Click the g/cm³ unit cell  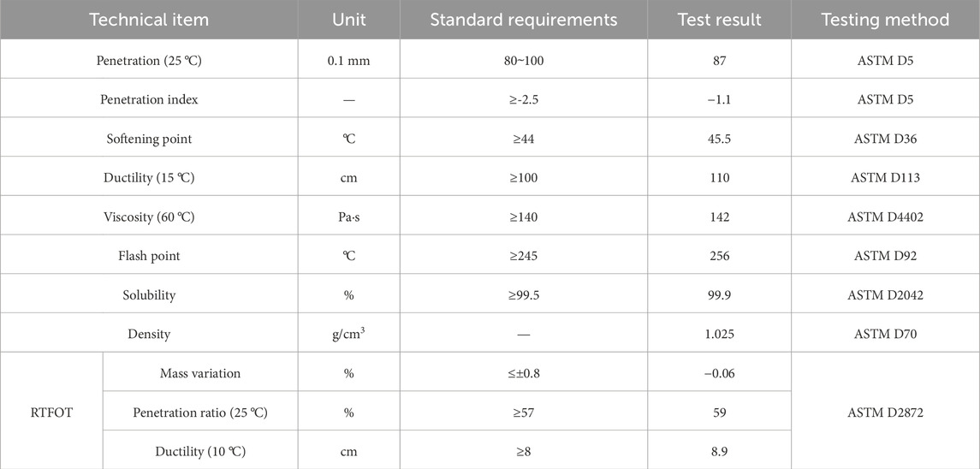pos(349,334)
